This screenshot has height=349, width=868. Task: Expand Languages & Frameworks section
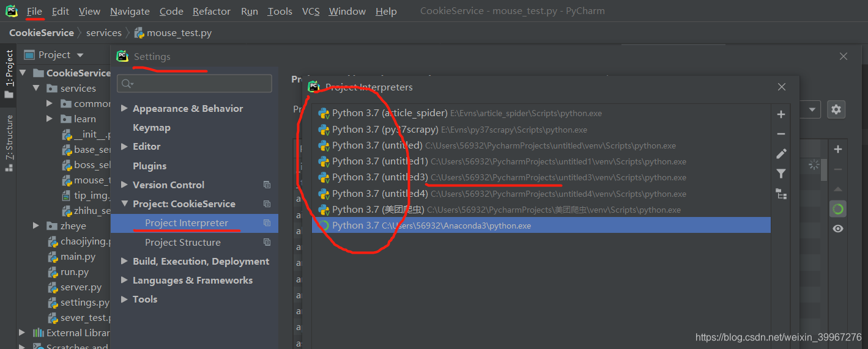pos(124,280)
